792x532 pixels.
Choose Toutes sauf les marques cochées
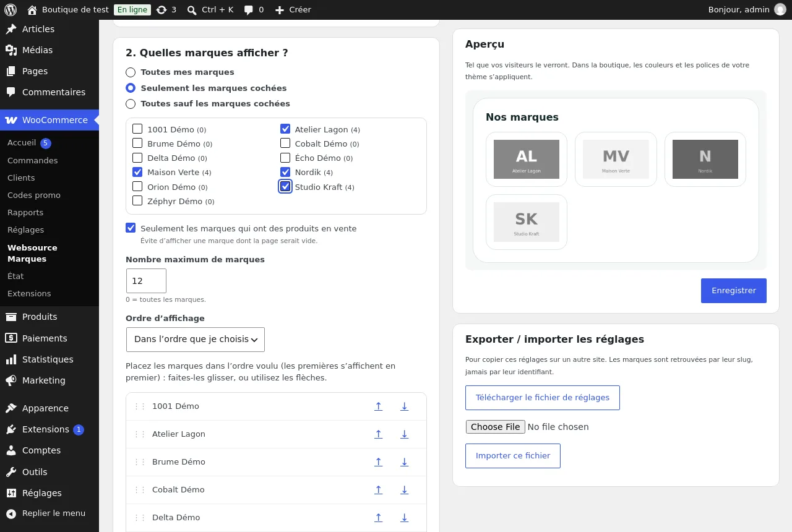131,104
